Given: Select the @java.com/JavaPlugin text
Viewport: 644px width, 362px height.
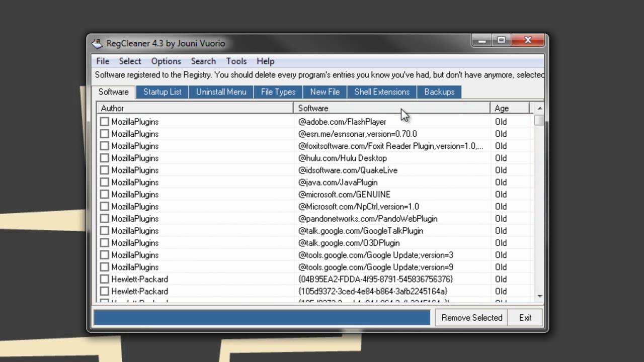Looking at the screenshot, I should [338, 182].
